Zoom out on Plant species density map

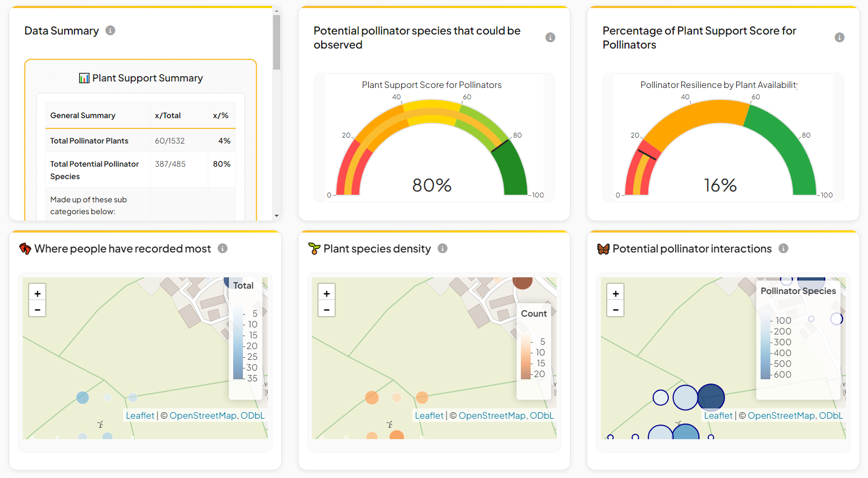point(327,309)
